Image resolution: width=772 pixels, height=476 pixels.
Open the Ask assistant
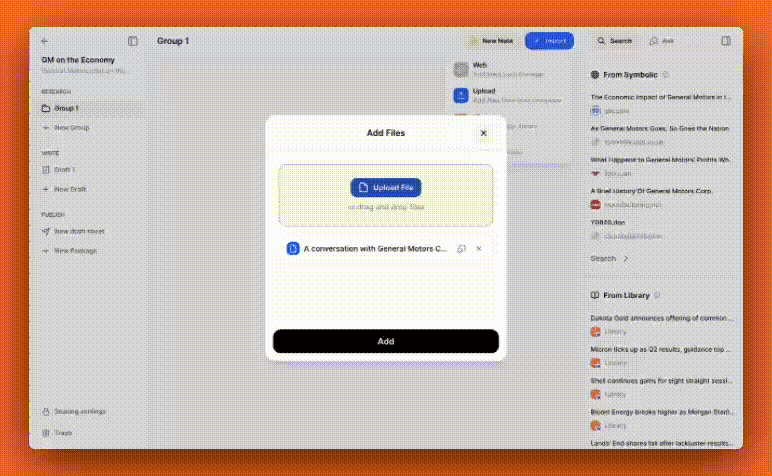[661, 41]
